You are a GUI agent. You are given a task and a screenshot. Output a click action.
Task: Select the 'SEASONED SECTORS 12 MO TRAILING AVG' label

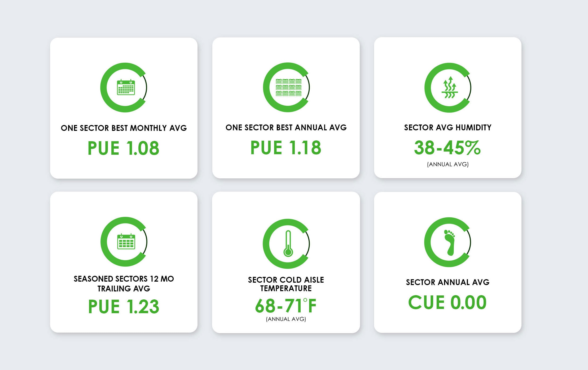(124, 283)
